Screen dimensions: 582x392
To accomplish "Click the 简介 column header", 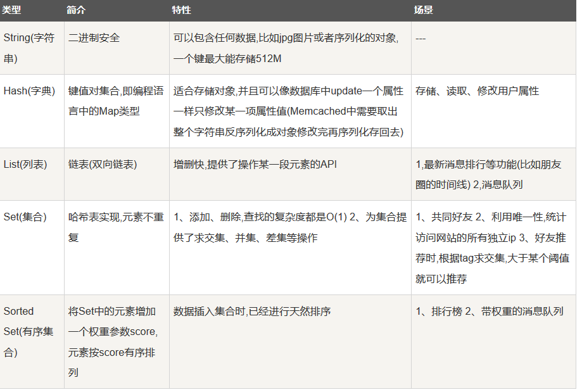I will (117, 10).
